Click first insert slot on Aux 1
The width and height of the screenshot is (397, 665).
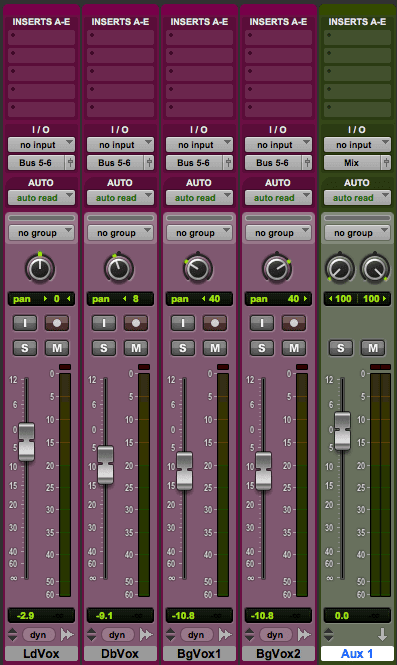tap(358, 37)
